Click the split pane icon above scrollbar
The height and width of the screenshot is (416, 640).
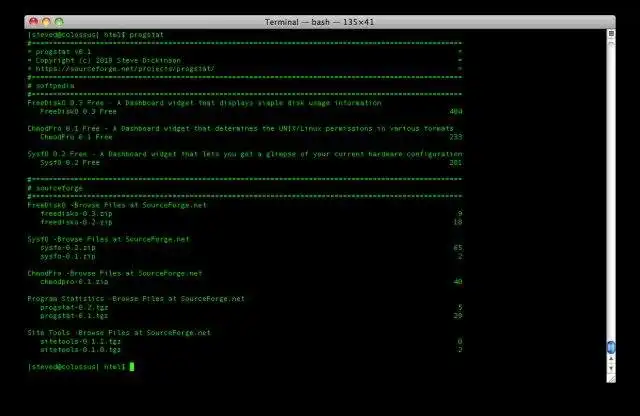[611, 33]
